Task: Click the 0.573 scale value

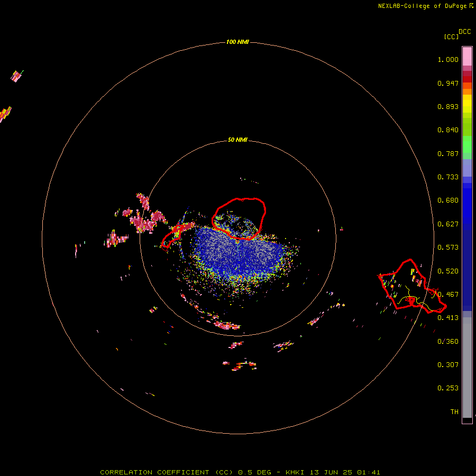Action: [448, 248]
